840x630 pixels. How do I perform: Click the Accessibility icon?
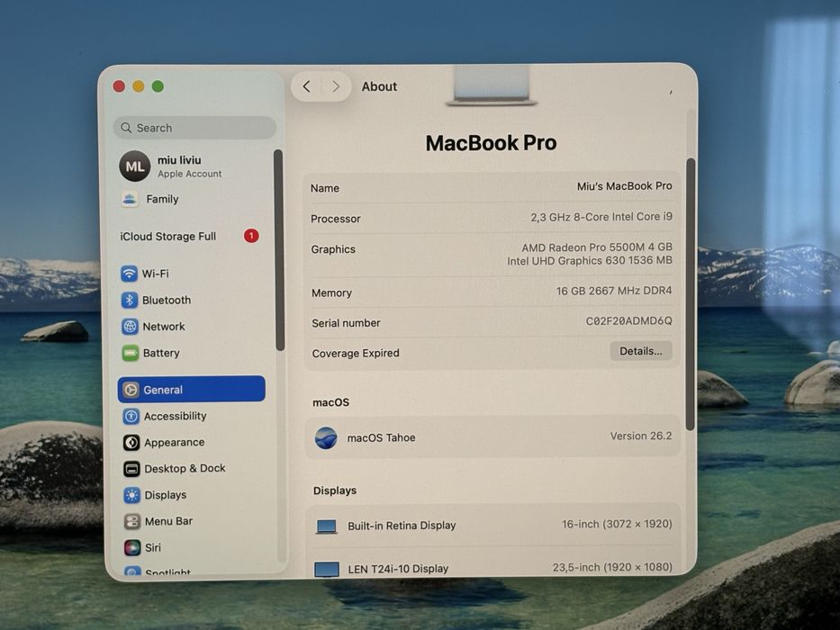[131, 416]
